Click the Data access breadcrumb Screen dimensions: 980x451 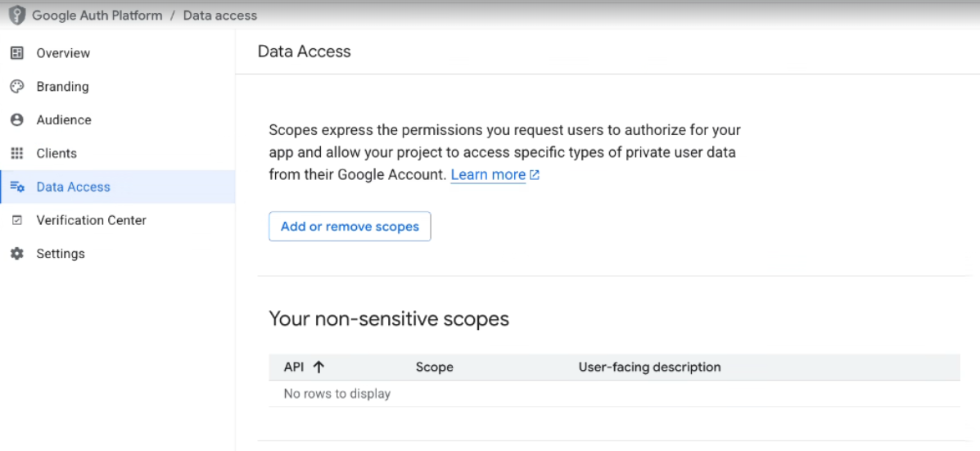[219, 16]
